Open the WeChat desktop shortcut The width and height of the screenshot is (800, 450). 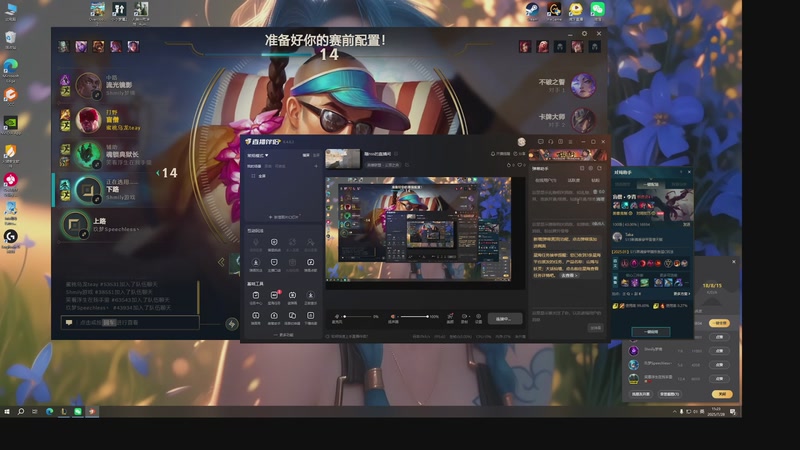pos(597,10)
